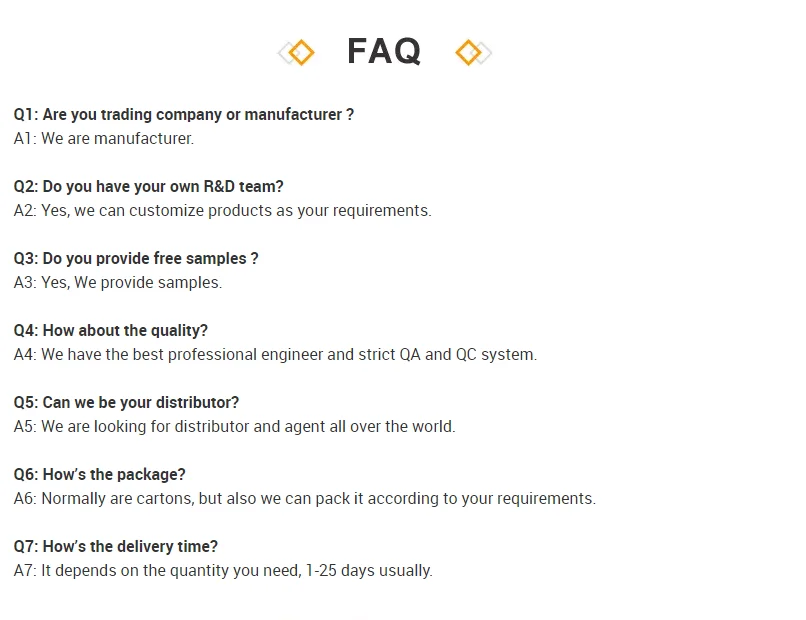Image resolution: width=806 pixels, height=620 pixels.
Task: Select question Q1 about trading company or manufacturer
Action: [x=184, y=115]
